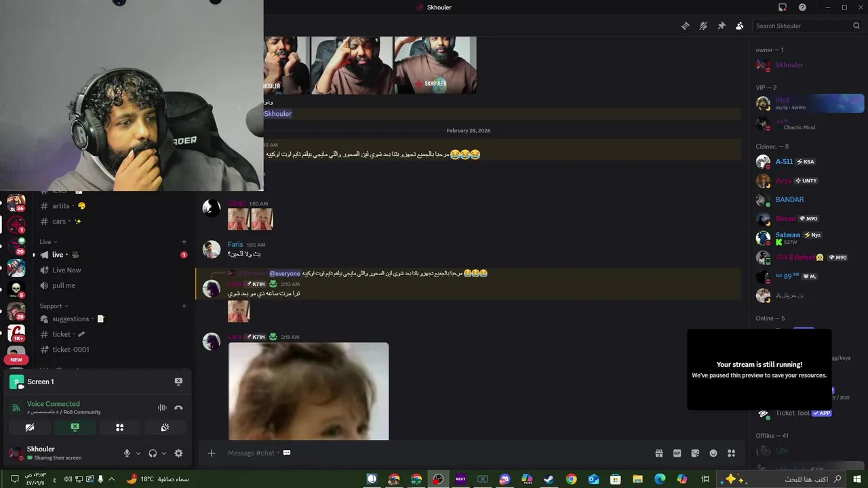Open member Salman profile

click(x=808, y=238)
